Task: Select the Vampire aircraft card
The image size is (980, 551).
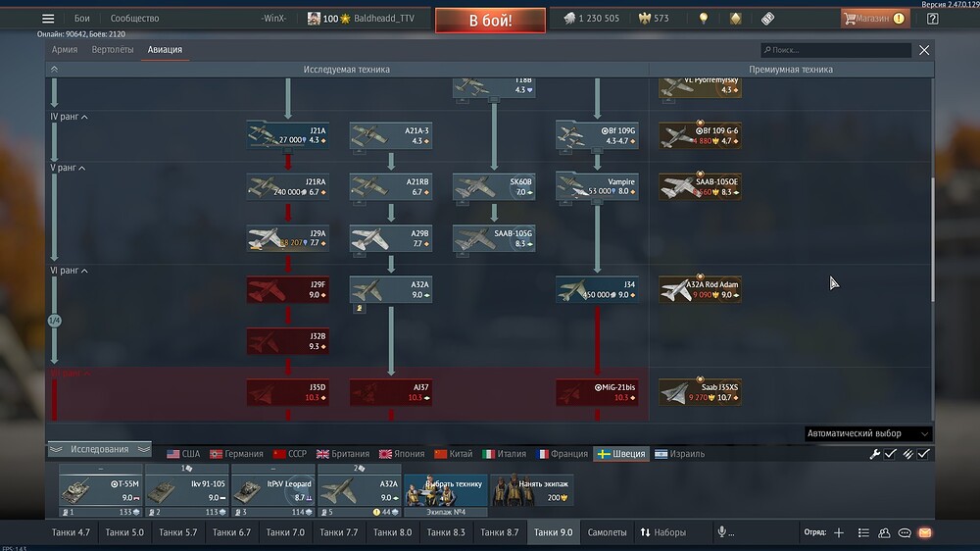Action: [x=598, y=186]
